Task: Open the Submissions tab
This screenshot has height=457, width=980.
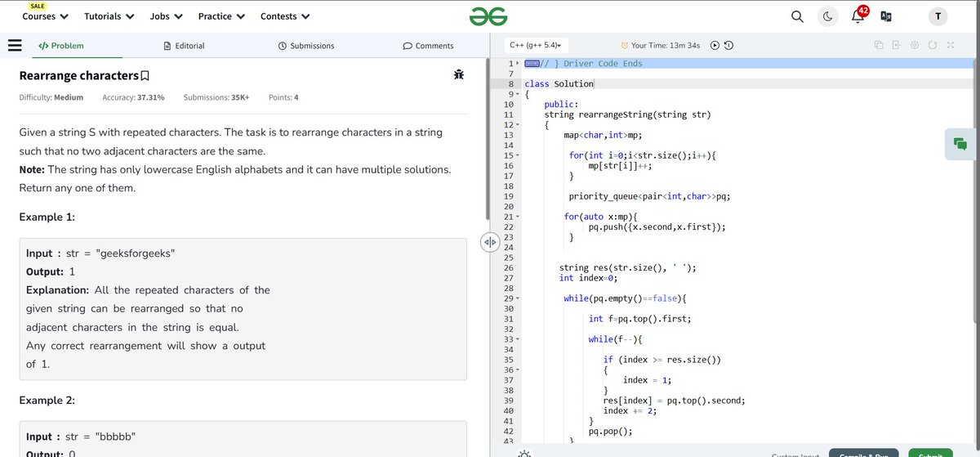Action: (306, 46)
